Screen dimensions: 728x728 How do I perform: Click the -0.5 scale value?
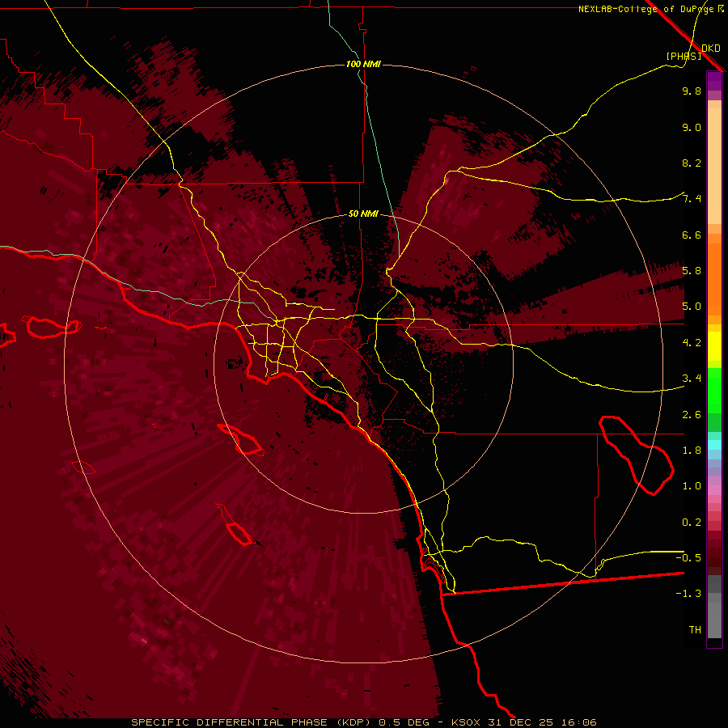point(688,558)
